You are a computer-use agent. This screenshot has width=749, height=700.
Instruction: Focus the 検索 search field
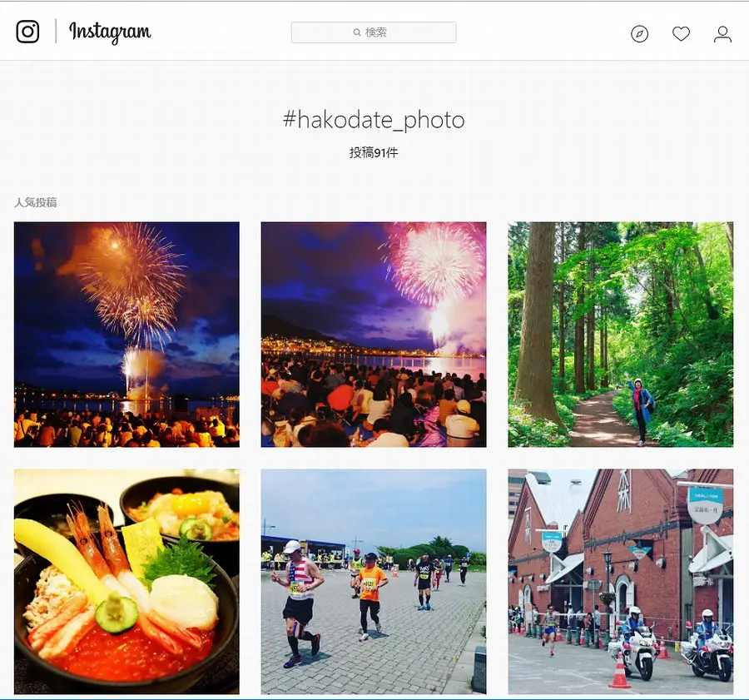click(374, 32)
